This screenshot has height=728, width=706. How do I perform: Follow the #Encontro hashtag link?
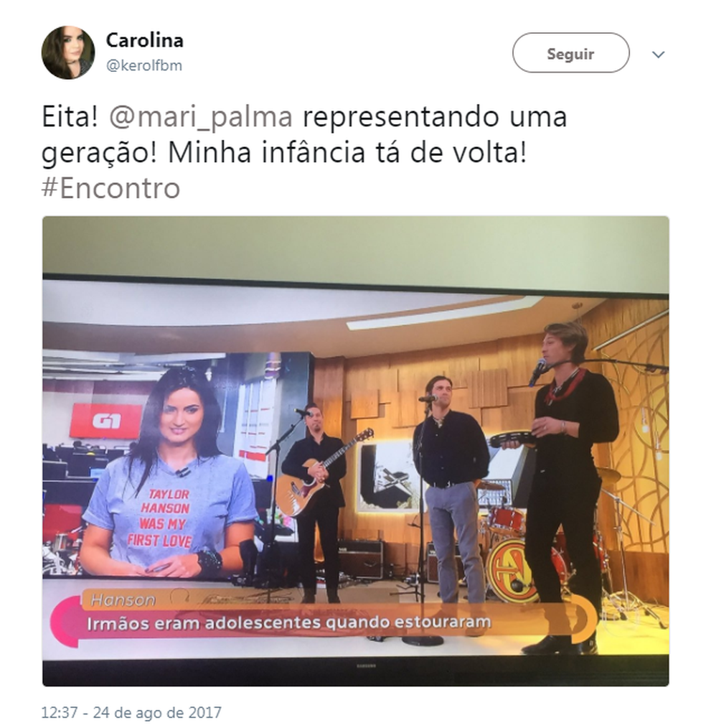click(111, 188)
